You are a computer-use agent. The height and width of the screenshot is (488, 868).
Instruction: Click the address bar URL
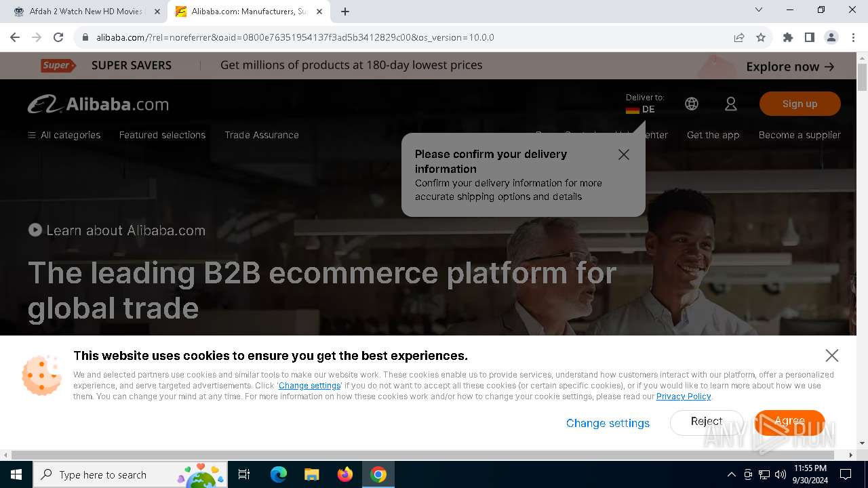(x=295, y=37)
